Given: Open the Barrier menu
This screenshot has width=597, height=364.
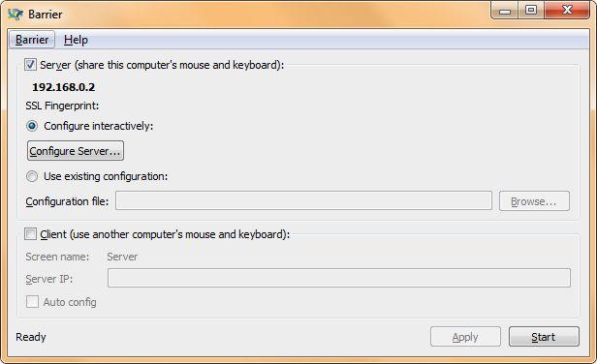Looking at the screenshot, I should 32,40.
